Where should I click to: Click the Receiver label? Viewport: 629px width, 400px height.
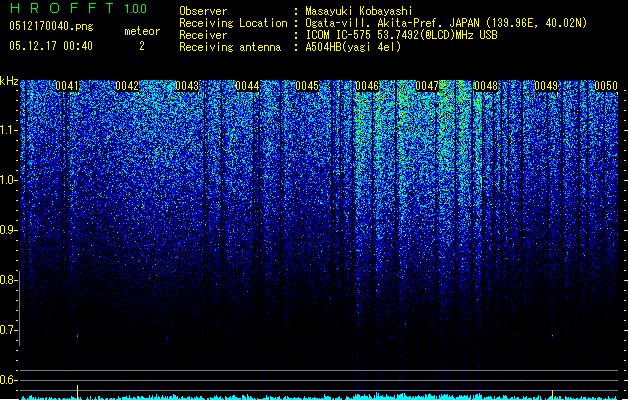click(x=203, y=35)
